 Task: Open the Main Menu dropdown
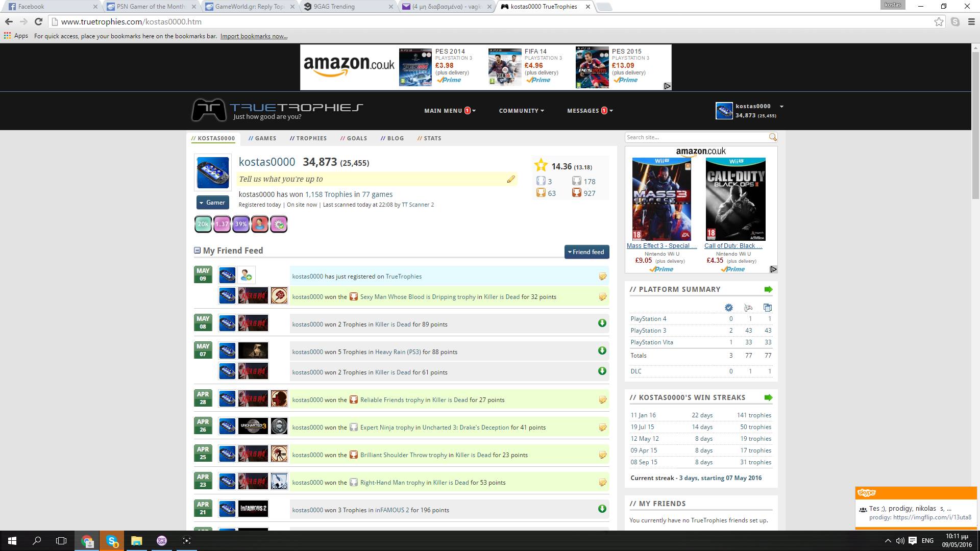click(x=450, y=111)
